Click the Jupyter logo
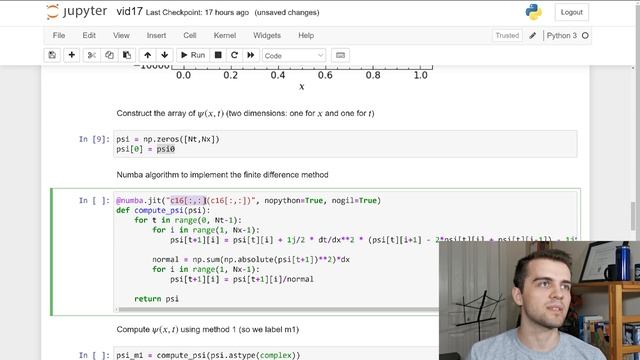The height and width of the screenshot is (360, 640). click(77, 12)
